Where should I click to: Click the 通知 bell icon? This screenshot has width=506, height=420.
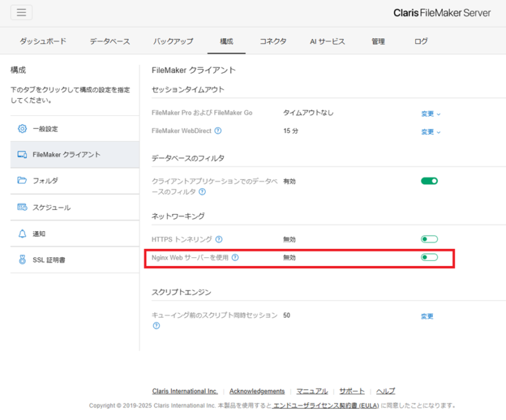point(22,234)
